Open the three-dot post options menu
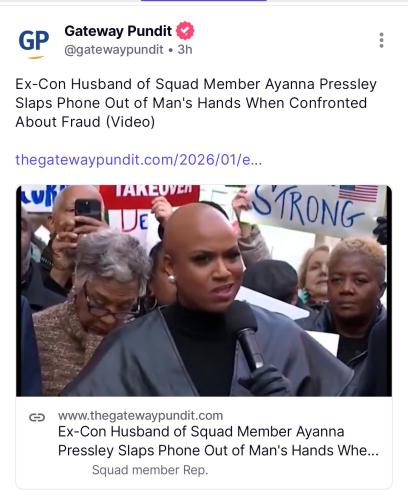Image resolution: width=408 pixels, height=500 pixels. click(381, 40)
